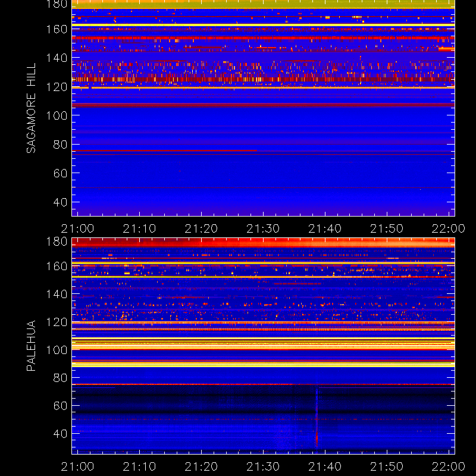
Task: Click 21:50 under the Sagamore Hill plot
Action: tap(387, 228)
